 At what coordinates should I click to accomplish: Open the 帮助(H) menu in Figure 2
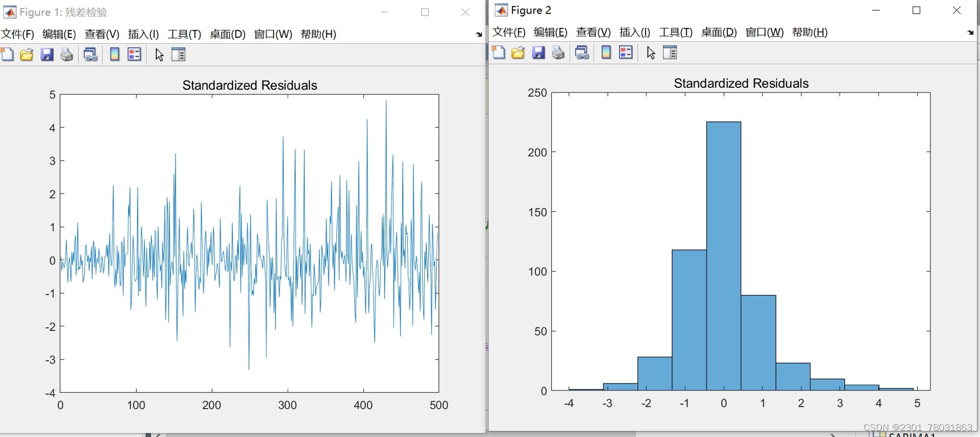(x=810, y=32)
